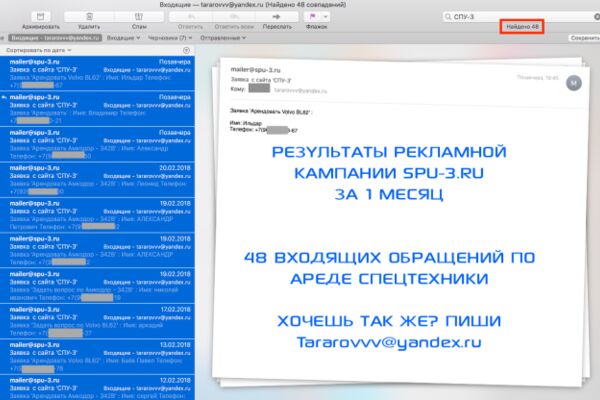This screenshot has height=400, width=600.
Task: Open the Входящие favorites dropdown
Action: (123, 38)
